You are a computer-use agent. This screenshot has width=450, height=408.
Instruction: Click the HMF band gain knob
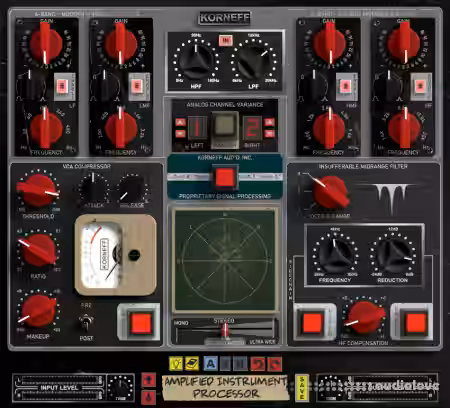[x=329, y=44]
